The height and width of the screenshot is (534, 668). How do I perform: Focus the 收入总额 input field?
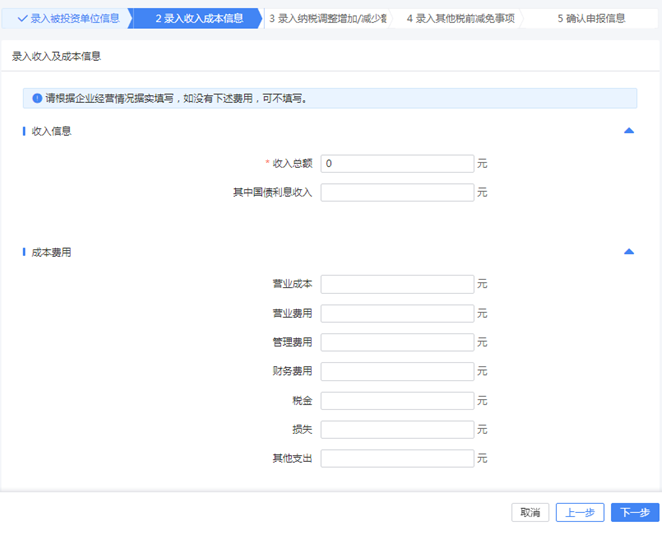(x=397, y=164)
